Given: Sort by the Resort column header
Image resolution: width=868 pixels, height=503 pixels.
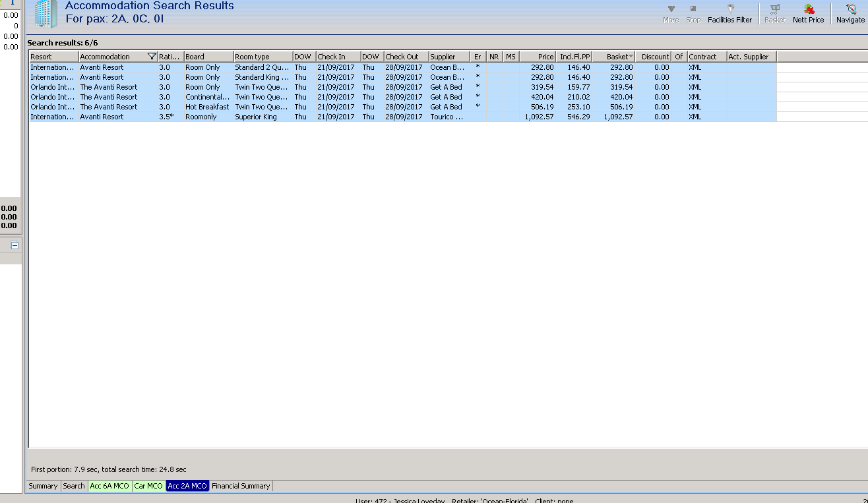Looking at the screenshot, I should (x=54, y=57).
